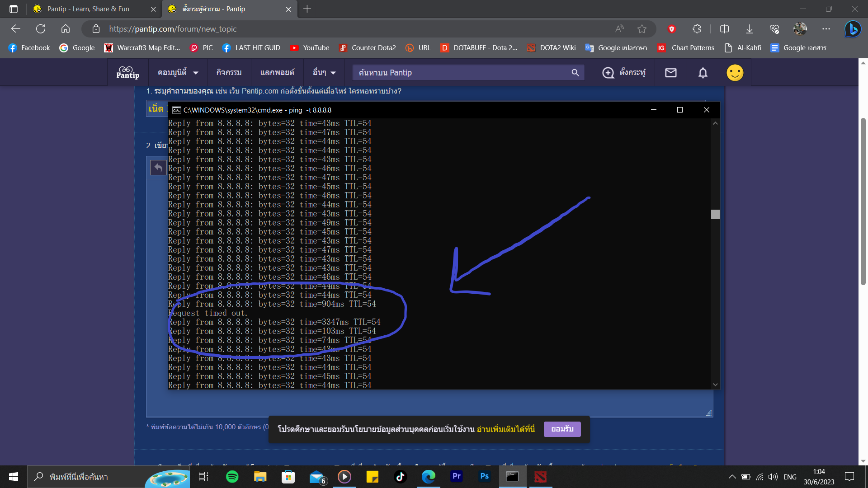
Task: Open browser essentials heart icon
Action: coord(774,29)
